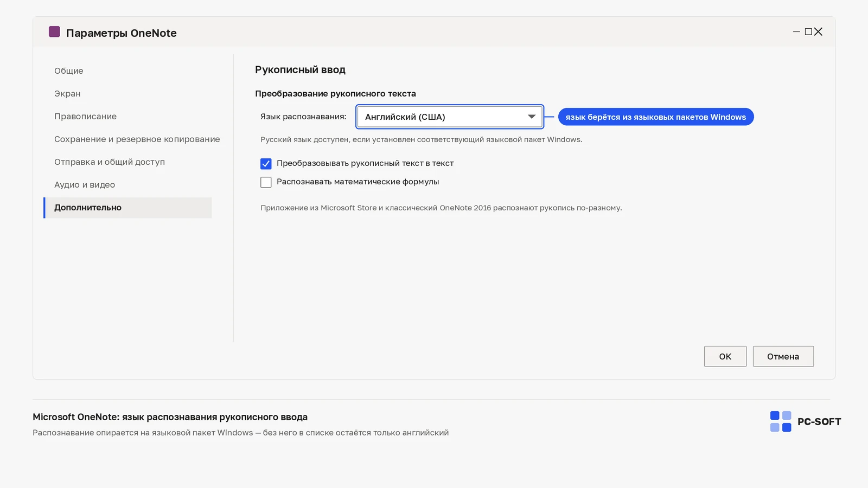Go to Отправка и общий доступ
The image size is (868, 488).
click(110, 162)
